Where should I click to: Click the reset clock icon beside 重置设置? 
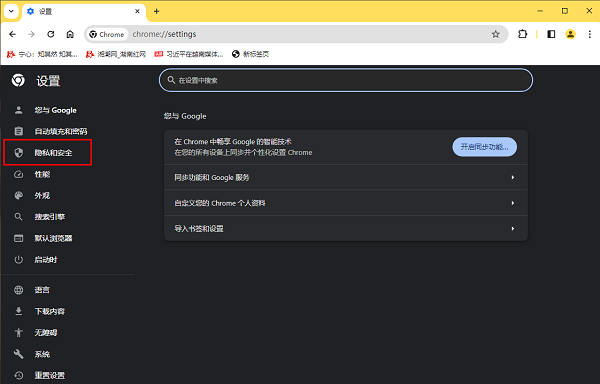pos(18,375)
